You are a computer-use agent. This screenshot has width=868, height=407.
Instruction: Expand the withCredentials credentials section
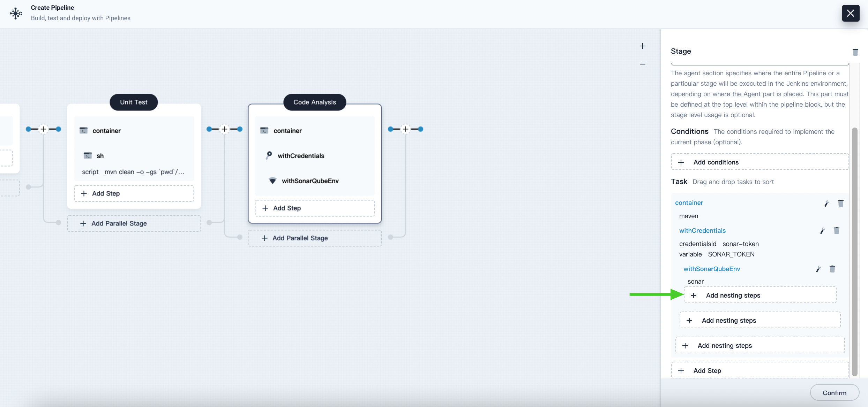(703, 230)
